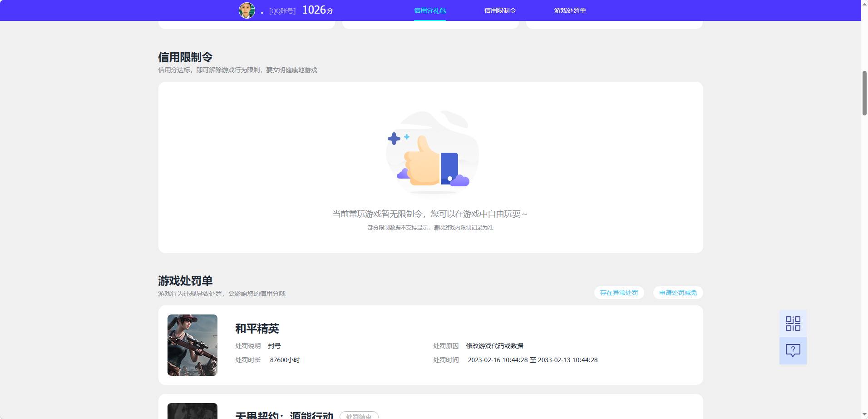The width and height of the screenshot is (868, 419).
Task: Open the help question bubble icon
Action: click(793, 350)
